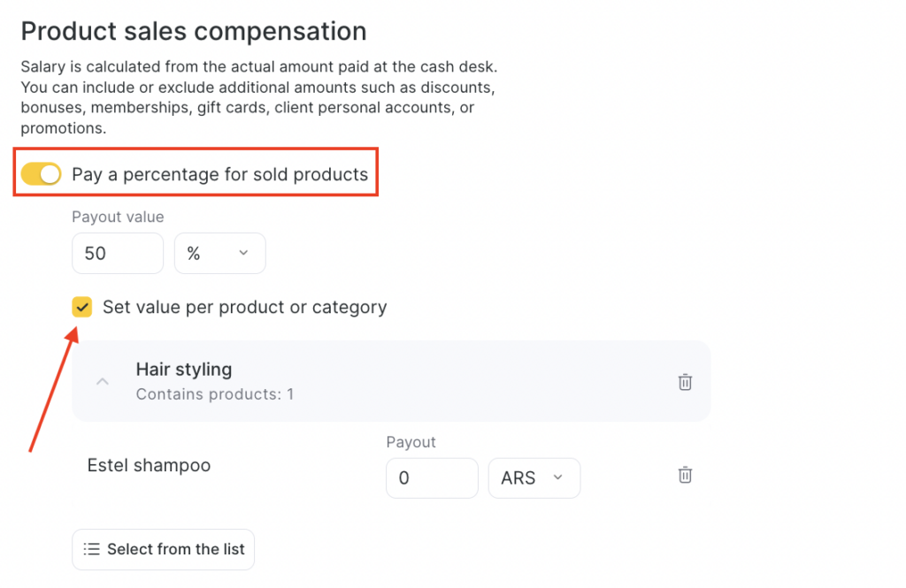Click the checkmark icon beside Set value per product
906x588 pixels.
click(x=82, y=307)
